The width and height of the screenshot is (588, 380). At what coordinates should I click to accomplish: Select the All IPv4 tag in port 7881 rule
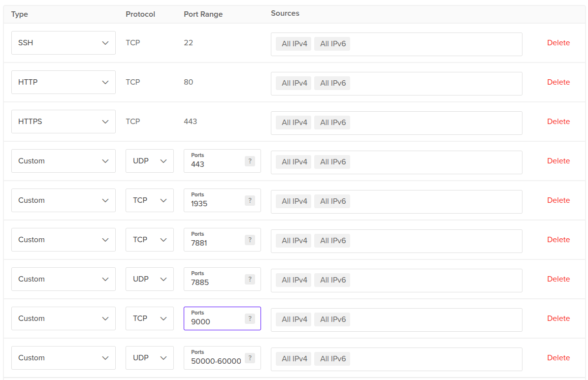[294, 241]
